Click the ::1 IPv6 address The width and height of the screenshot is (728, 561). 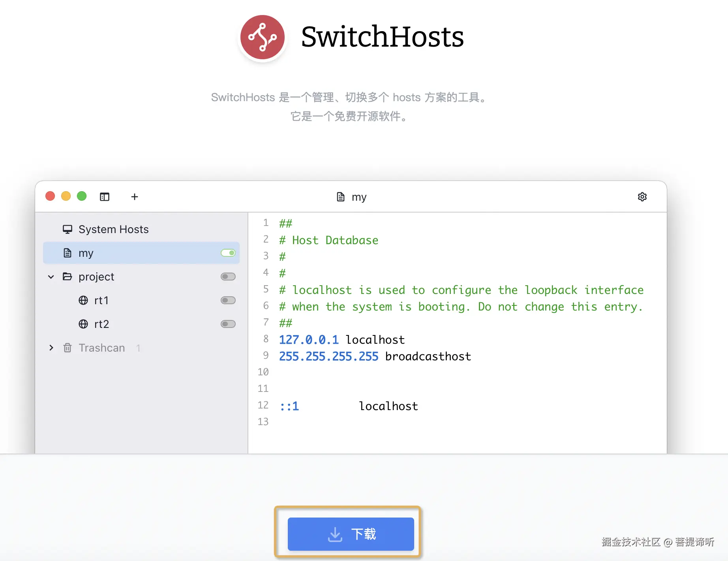pyautogui.click(x=289, y=406)
